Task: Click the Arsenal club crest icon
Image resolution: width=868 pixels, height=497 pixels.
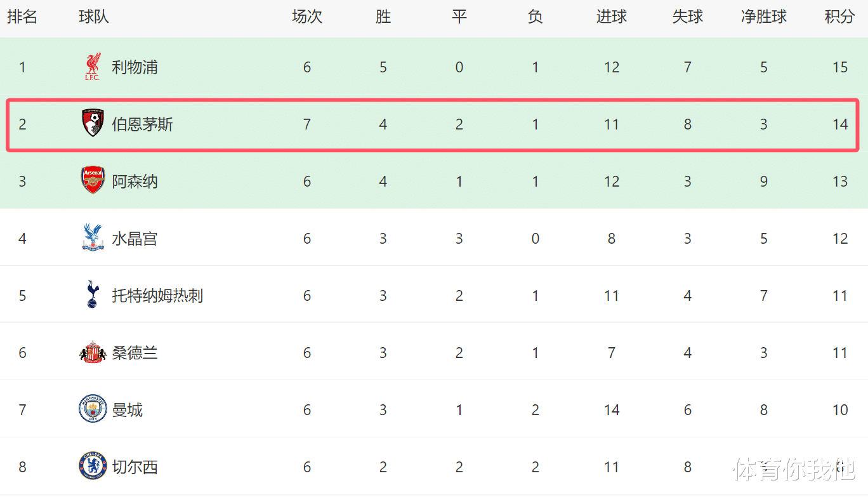Action: tap(93, 181)
